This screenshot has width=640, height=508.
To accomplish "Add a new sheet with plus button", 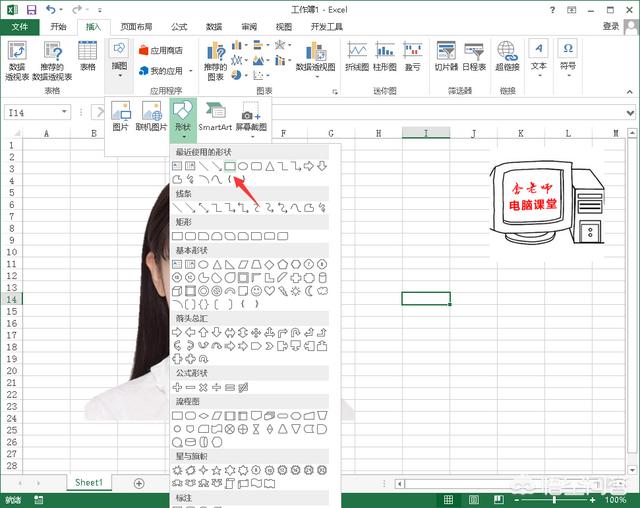I will tap(139, 483).
